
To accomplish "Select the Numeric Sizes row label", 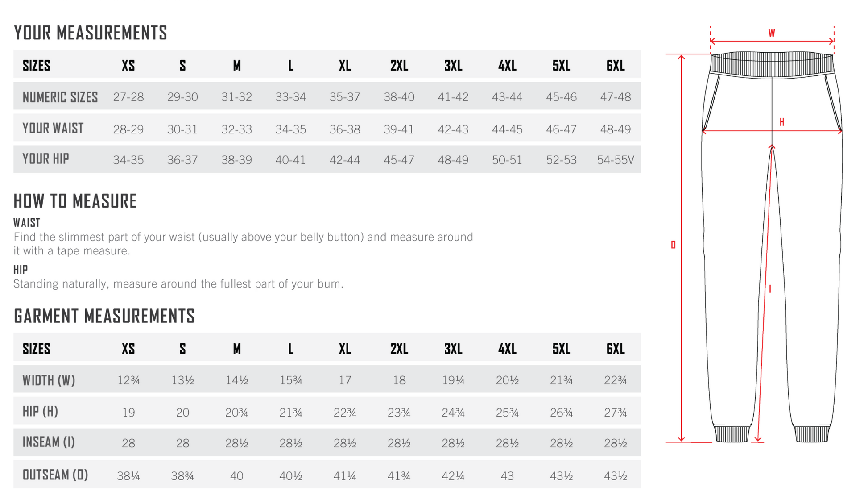I will click(60, 97).
